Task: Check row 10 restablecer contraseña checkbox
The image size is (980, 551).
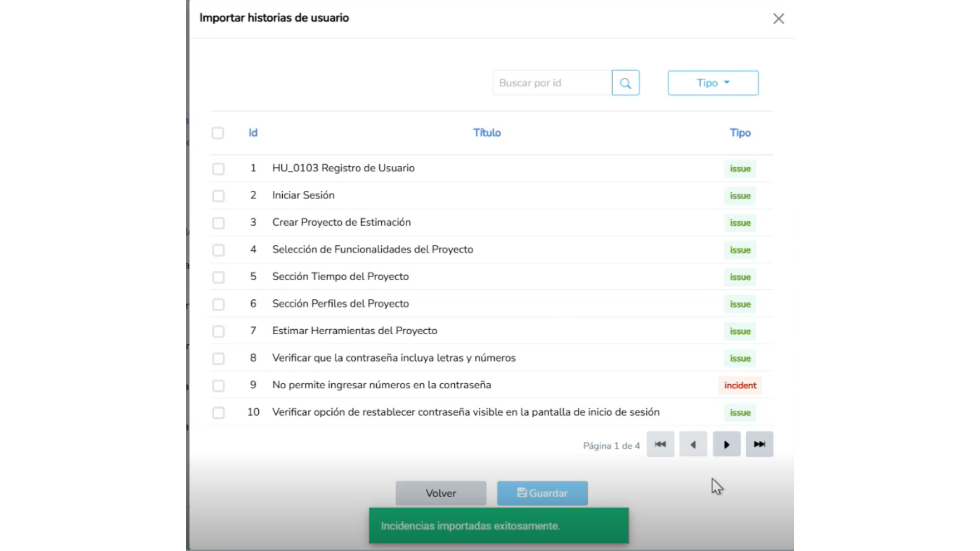Action: point(218,413)
